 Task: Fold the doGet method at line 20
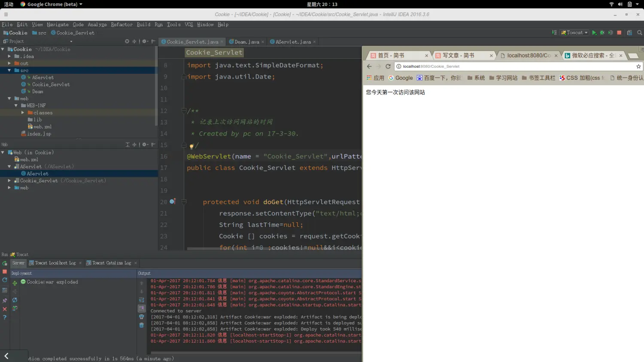pyautogui.click(x=184, y=202)
